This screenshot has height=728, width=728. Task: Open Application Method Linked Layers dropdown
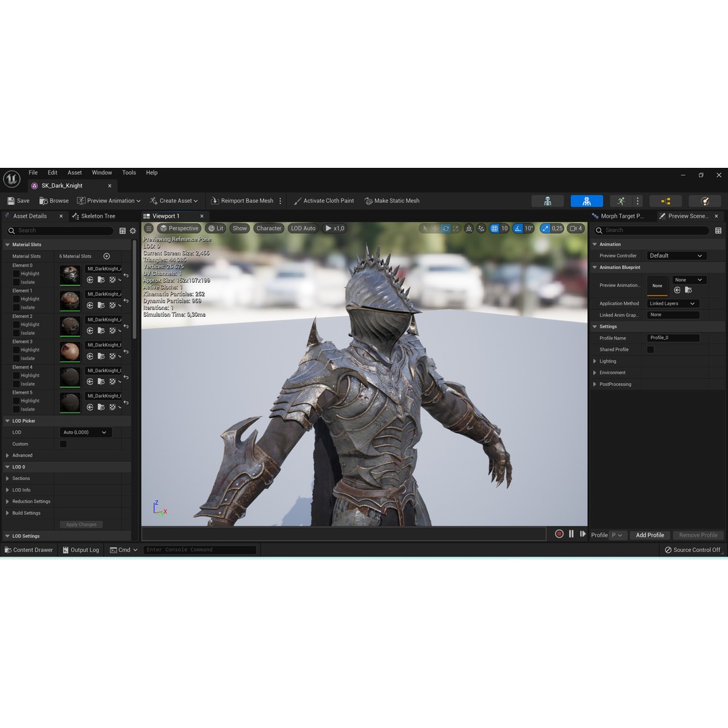click(673, 303)
